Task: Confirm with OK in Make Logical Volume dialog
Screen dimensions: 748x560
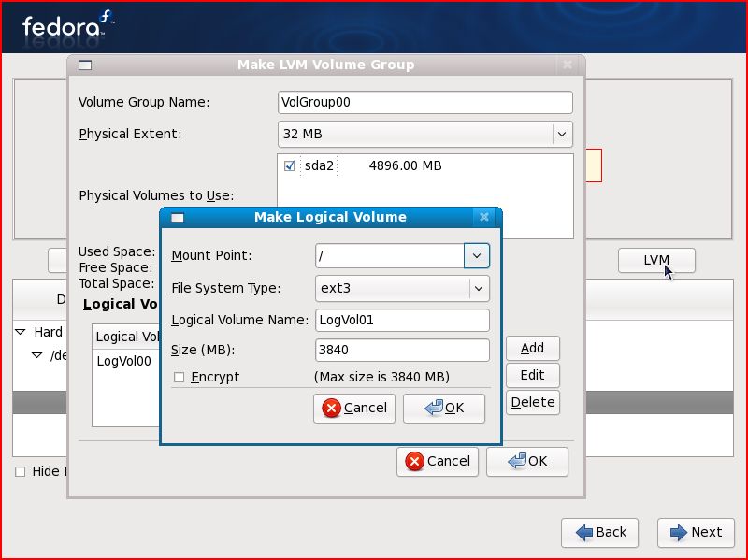Action: (444, 408)
